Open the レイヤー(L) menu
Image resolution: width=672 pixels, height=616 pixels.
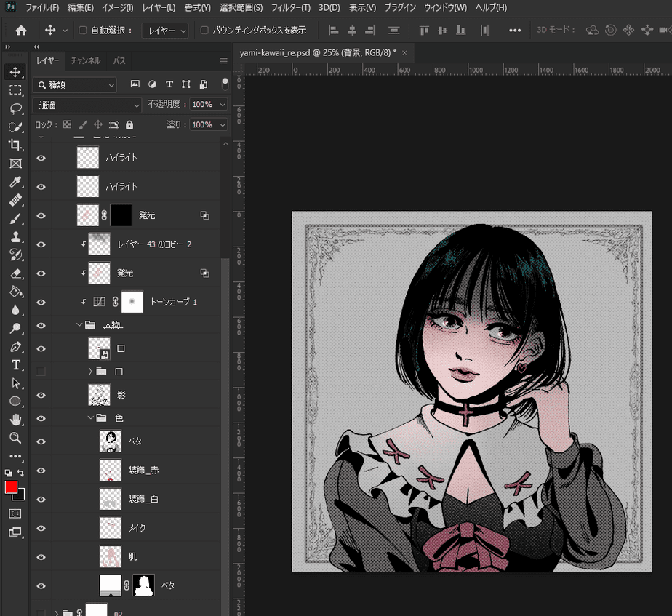click(x=159, y=8)
